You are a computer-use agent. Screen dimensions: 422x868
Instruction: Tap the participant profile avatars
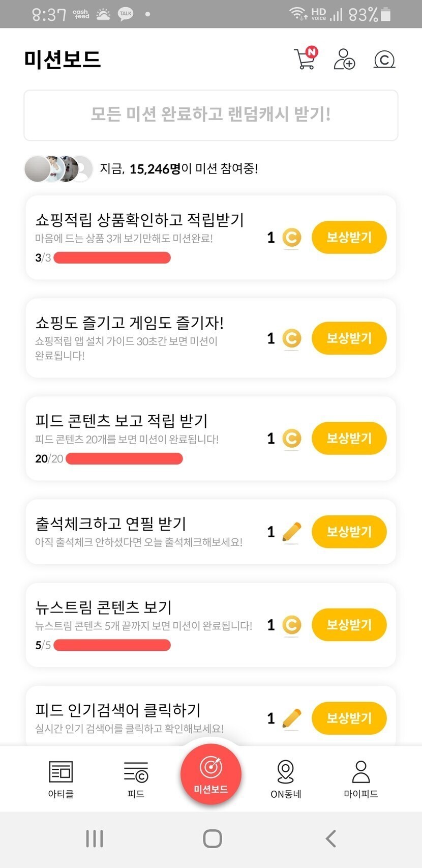point(58,169)
